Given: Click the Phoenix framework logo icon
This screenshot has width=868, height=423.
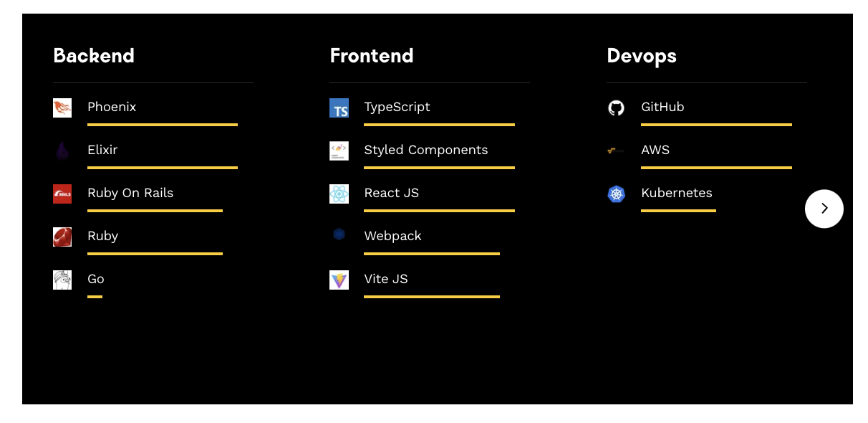Looking at the screenshot, I should 62,108.
